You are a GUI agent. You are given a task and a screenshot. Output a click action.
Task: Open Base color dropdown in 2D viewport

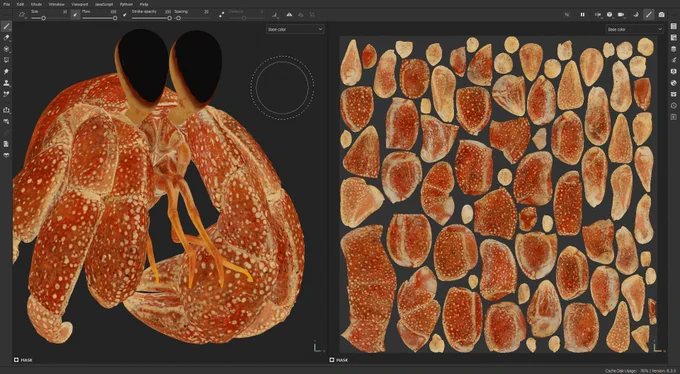coord(634,29)
